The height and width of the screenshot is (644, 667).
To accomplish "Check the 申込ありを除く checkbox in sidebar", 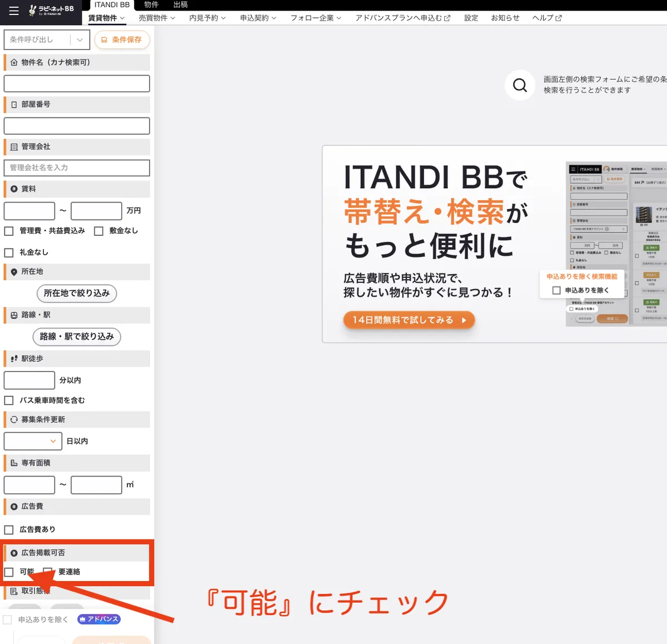I will click(x=7, y=620).
